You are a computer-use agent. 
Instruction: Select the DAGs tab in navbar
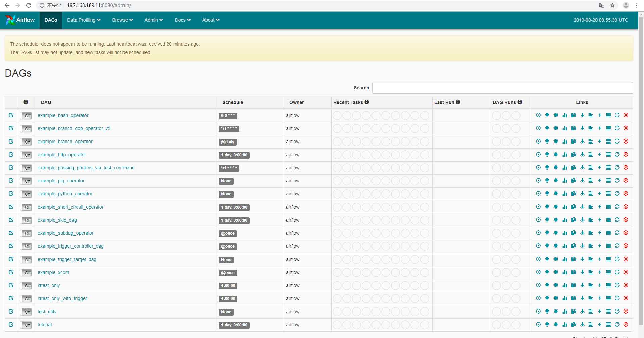click(51, 20)
